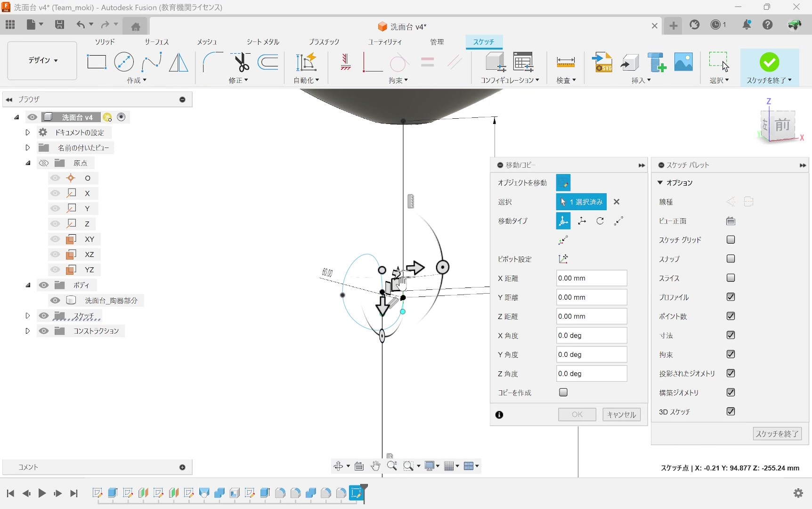Toggle Sketch Grid checkbox
The height and width of the screenshot is (509, 812).
point(731,239)
